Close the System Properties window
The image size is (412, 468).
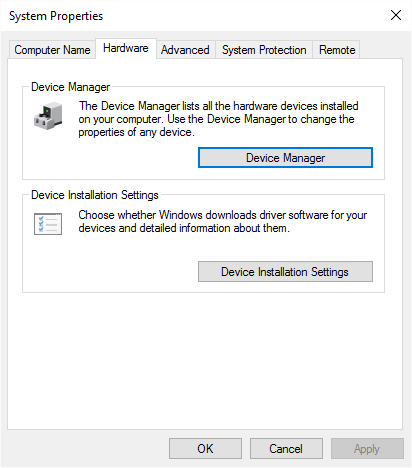pos(396,15)
